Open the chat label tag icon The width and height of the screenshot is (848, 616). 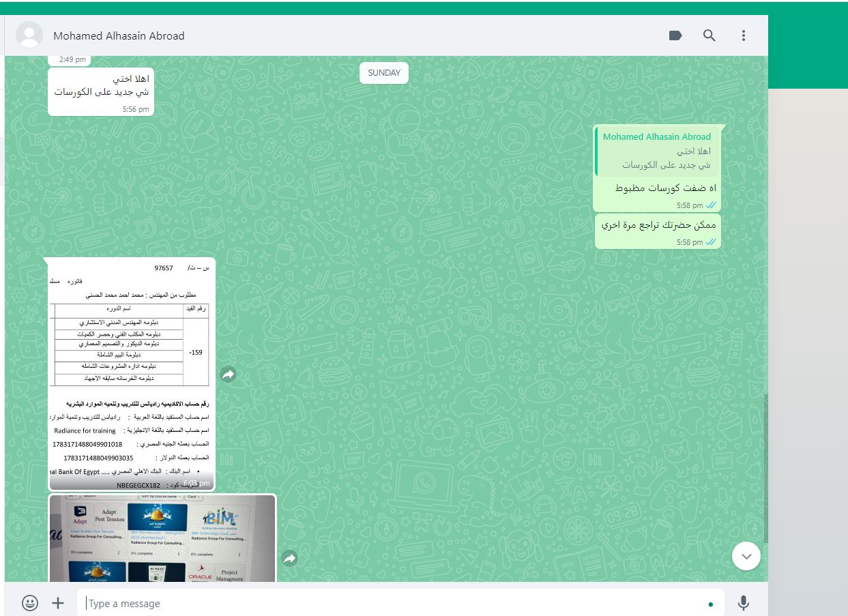675,35
